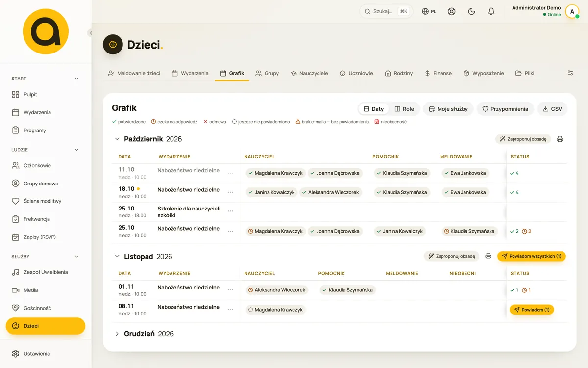Open the Wyposażenie tab

483,73
